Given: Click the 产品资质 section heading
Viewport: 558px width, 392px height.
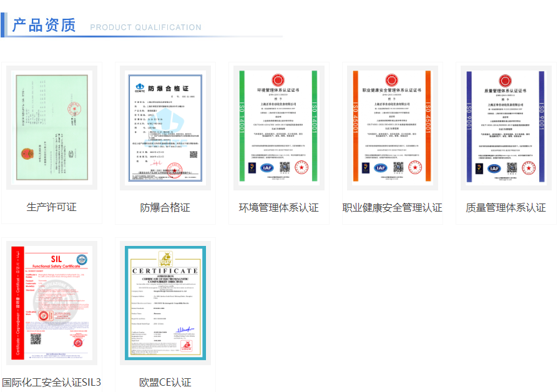Looking at the screenshot, I should 44,26.
